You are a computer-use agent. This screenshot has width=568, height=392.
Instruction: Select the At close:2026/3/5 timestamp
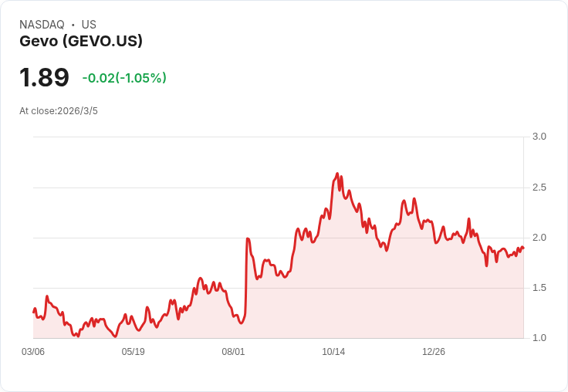pyautogui.click(x=59, y=111)
